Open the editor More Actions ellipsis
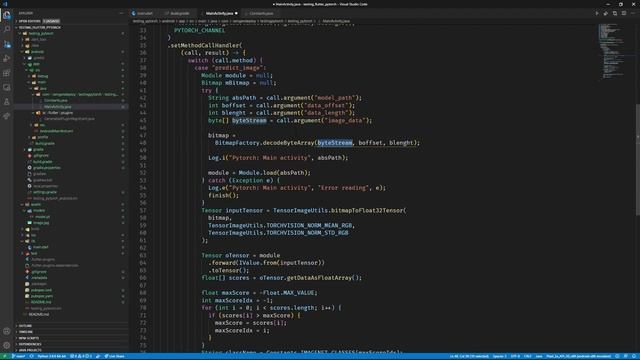640x360 pixels. point(633,13)
